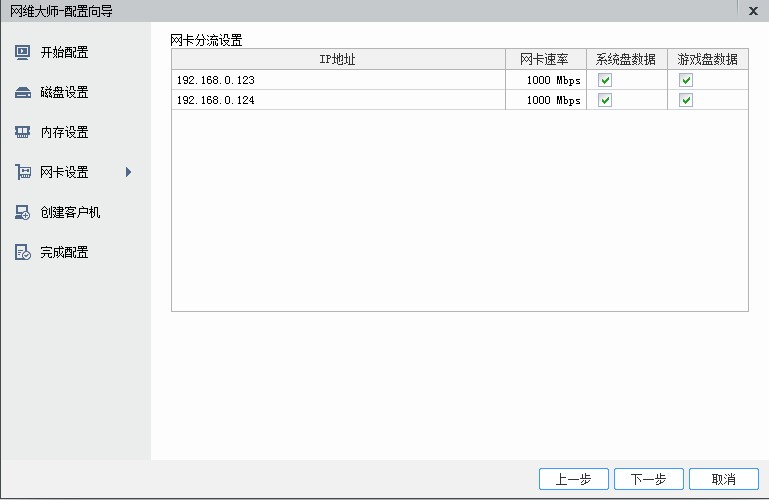The height and width of the screenshot is (500, 769).
Task: Click the 完成配置 checklist icon
Action: pyautogui.click(x=23, y=252)
